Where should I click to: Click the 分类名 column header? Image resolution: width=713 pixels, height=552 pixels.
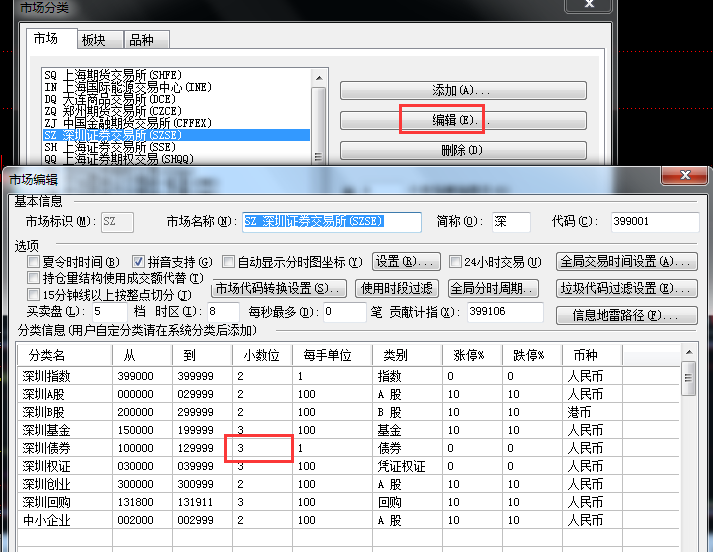pos(65,355)
